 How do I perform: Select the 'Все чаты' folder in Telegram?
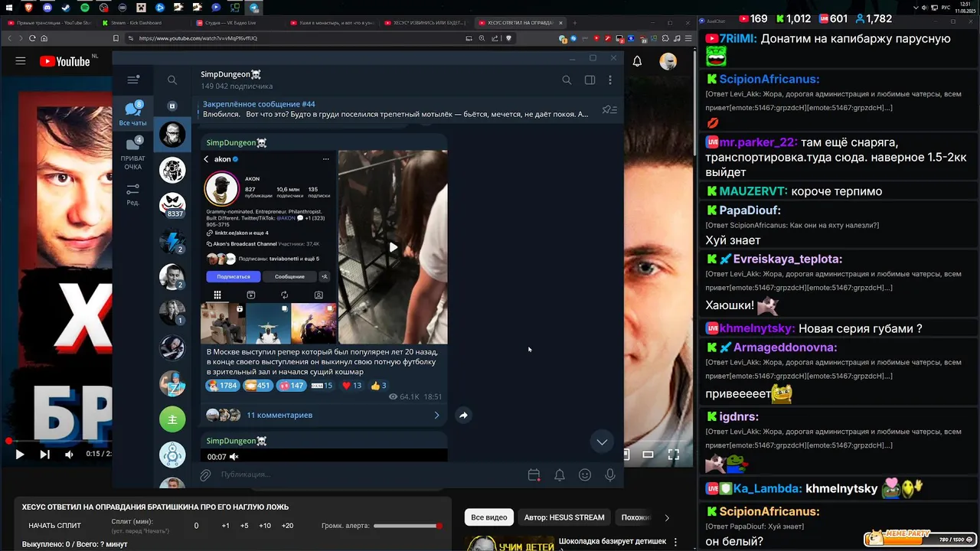(x=133, y=113)
